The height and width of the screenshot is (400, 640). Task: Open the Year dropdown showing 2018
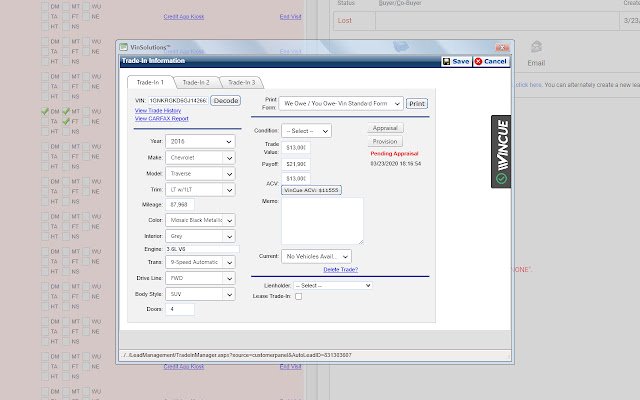200,141
